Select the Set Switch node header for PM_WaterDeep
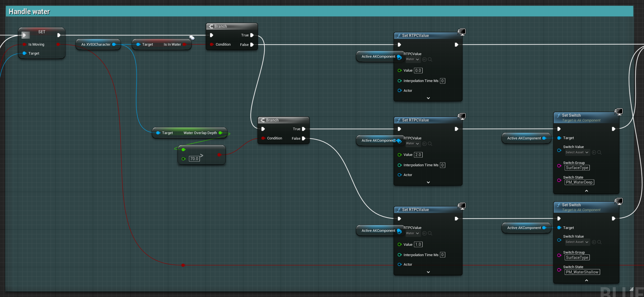Image resolution: width=644 pixels, height=297 pixels. pyautogui.click(x=586, y=118)
